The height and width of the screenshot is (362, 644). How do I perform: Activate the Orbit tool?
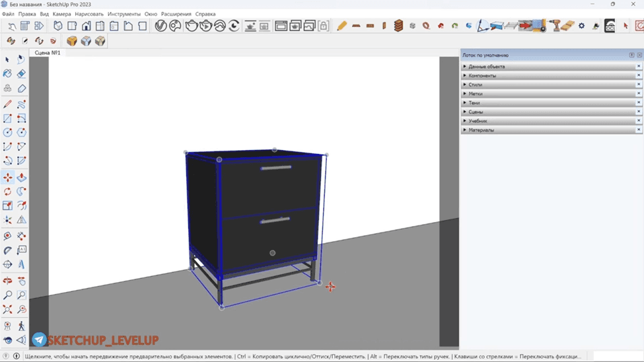pyautogui.click(x=7, y=281)
